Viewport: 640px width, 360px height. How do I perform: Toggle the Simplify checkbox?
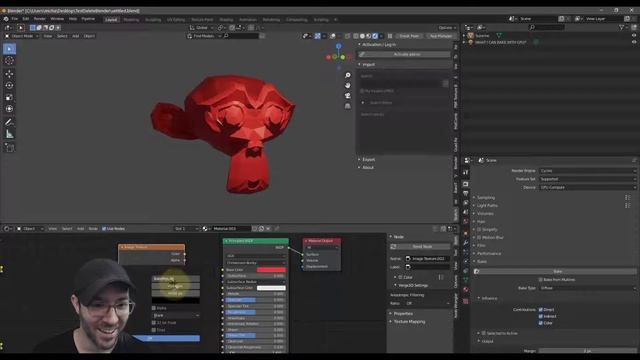coord(479,229)
